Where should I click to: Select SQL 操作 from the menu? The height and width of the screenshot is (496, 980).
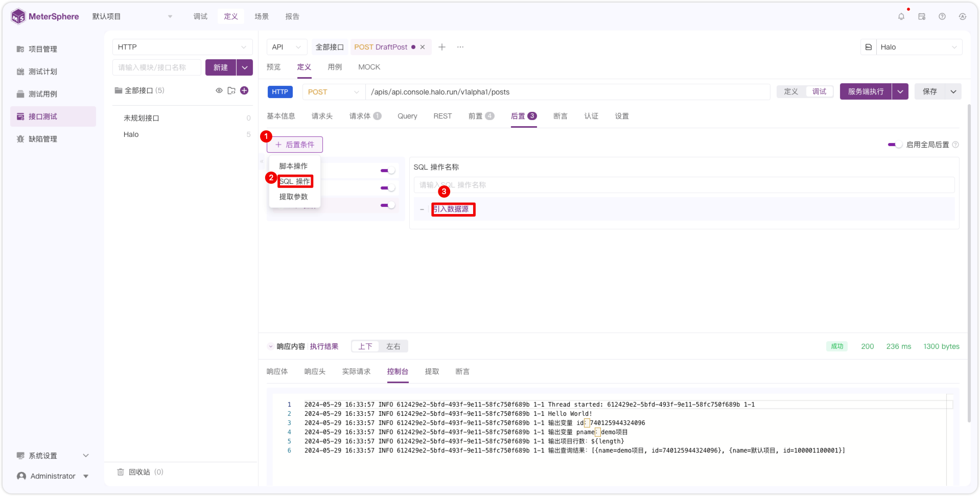[x=295, y=181]
